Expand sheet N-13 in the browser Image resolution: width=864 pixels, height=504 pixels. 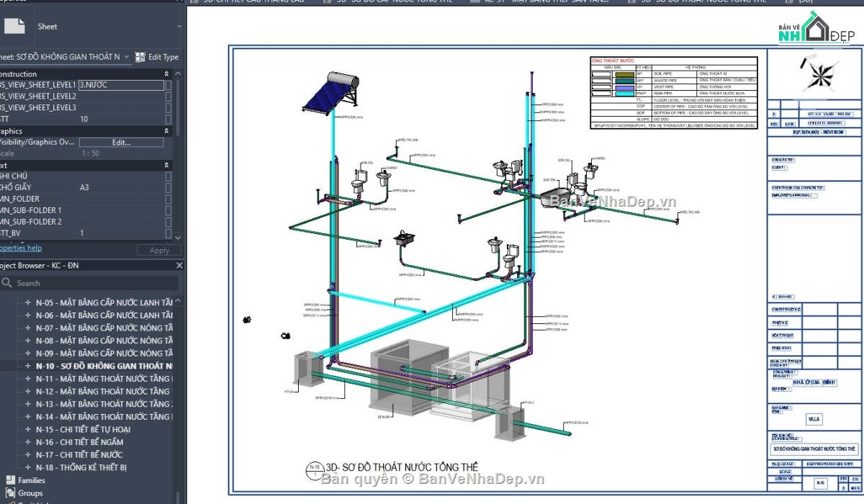point(27,405)
